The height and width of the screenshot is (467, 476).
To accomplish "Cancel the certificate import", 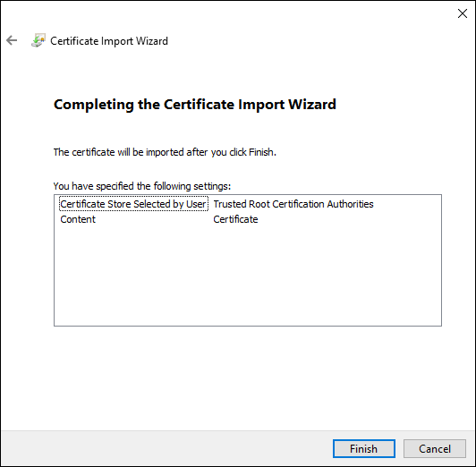I will [x=435, y=448].
